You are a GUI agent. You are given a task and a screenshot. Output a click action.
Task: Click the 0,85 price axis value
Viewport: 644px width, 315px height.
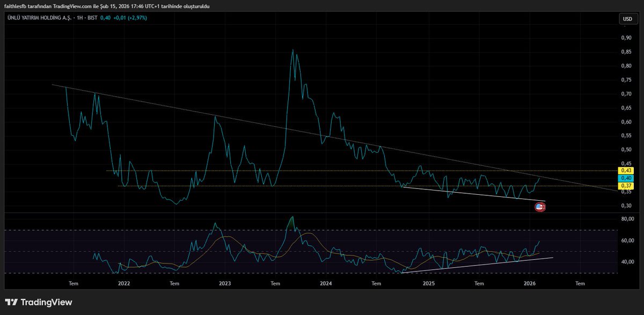tap(626, 52)
